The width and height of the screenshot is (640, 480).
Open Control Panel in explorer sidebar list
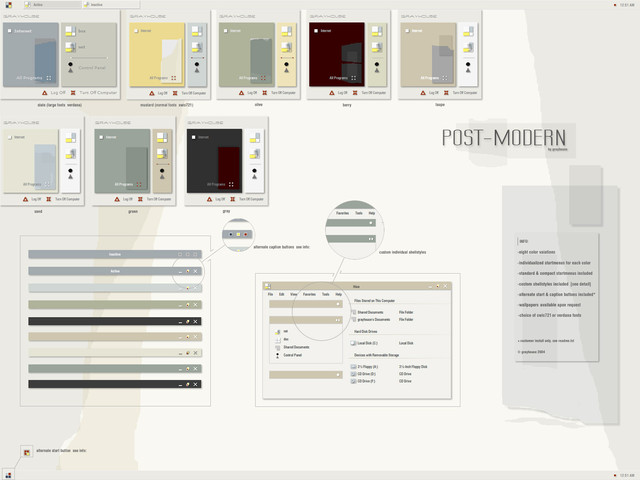[x=292, y=355]
